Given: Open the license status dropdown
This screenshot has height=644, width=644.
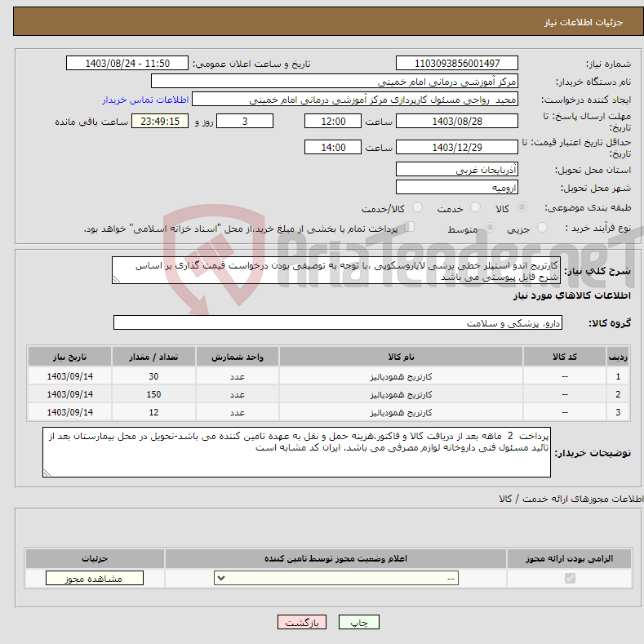Looking at the screenshot, I should (336, 578).
